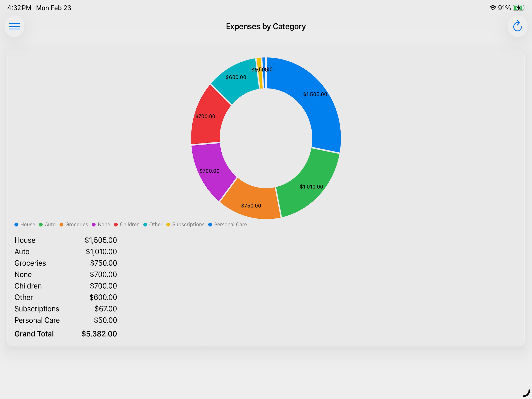
Task: Click the Groceries legend color dot
Action: click(x=61, y=224)
